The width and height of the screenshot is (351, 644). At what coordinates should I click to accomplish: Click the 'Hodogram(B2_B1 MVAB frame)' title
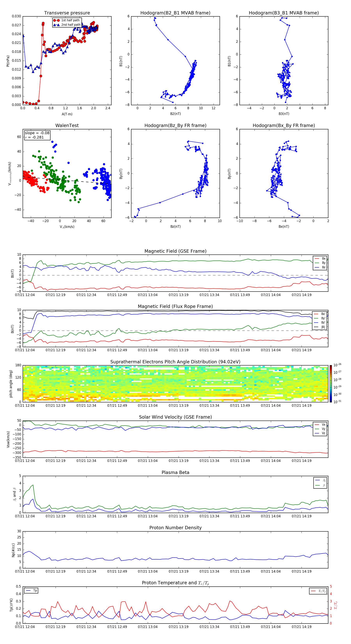click(x=175, y=13)
